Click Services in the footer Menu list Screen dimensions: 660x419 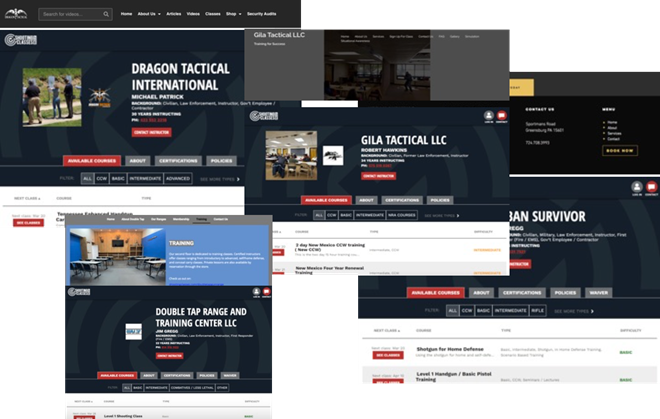615,133
